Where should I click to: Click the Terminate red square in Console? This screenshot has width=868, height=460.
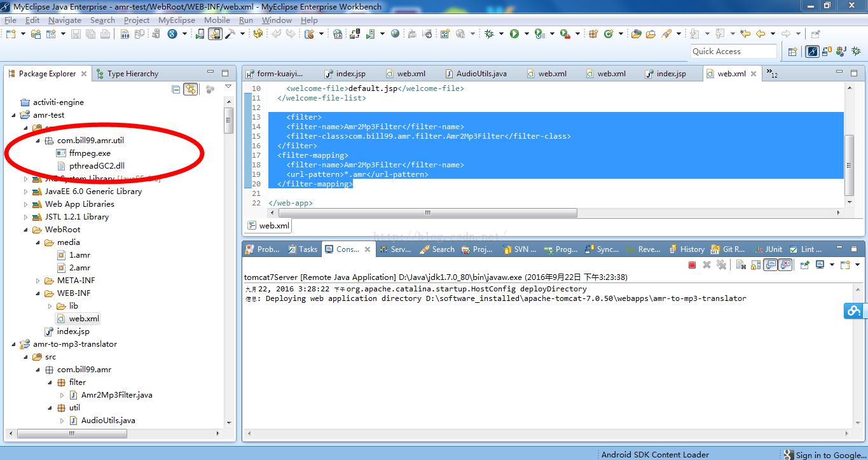[692, 265]
